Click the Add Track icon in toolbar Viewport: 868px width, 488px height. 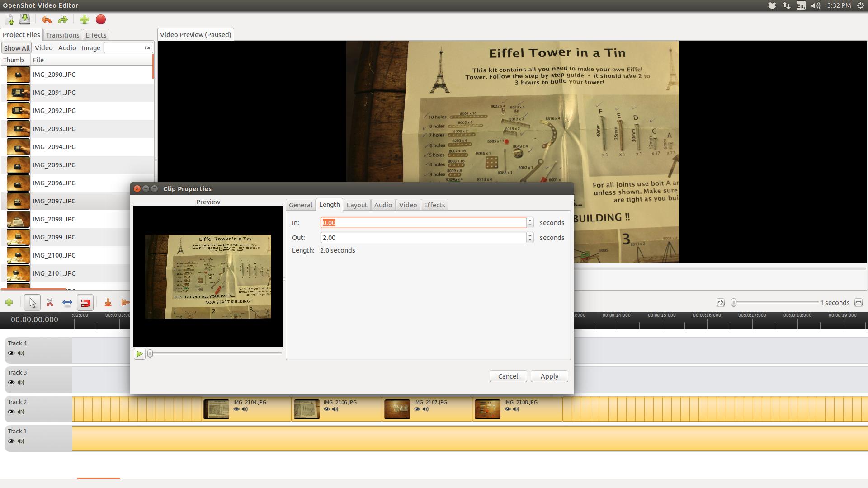[x=9, y=302]
